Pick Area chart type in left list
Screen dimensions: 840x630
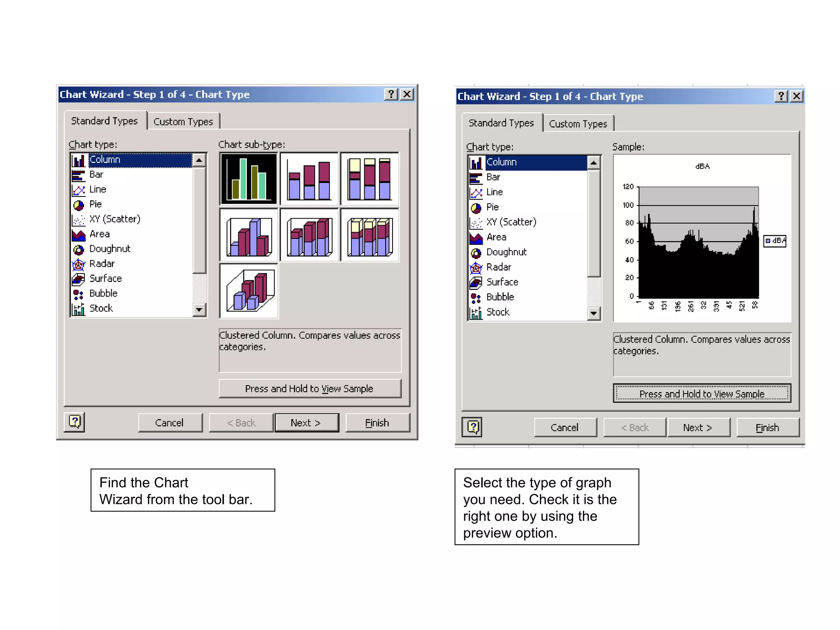click(99, 234)
